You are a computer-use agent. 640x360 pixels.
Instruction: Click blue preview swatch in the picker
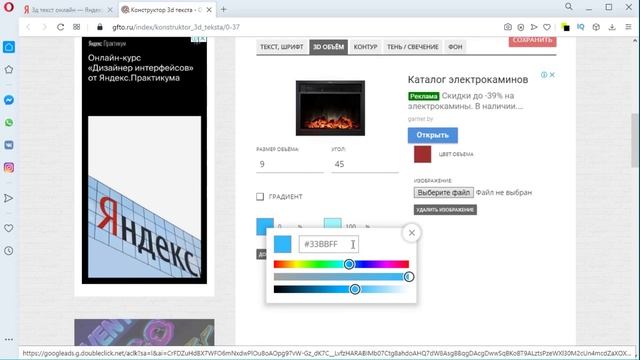282,244
